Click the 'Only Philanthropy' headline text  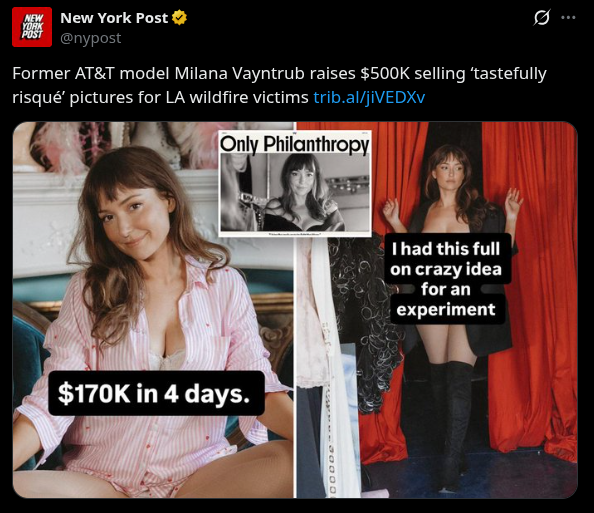294,144
